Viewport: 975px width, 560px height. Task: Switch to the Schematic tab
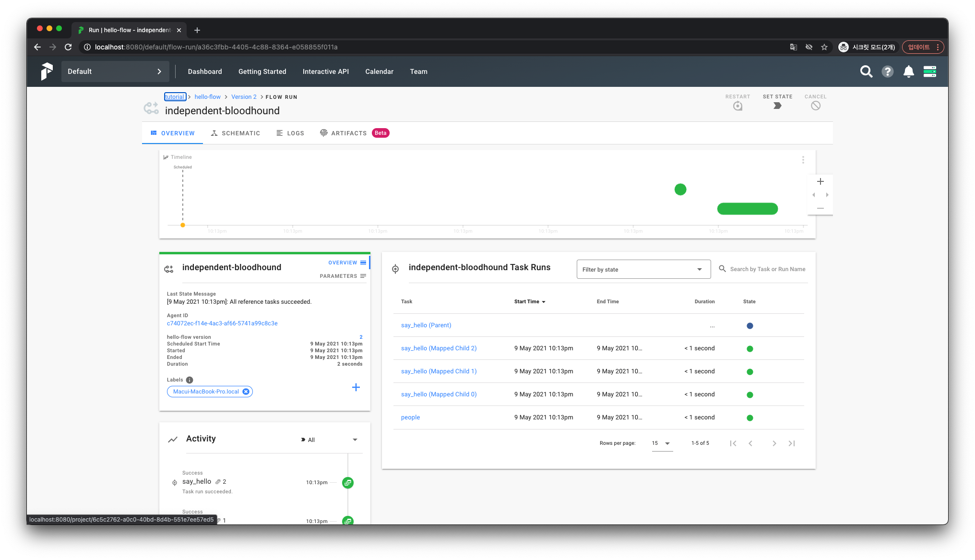coord(236,133)
